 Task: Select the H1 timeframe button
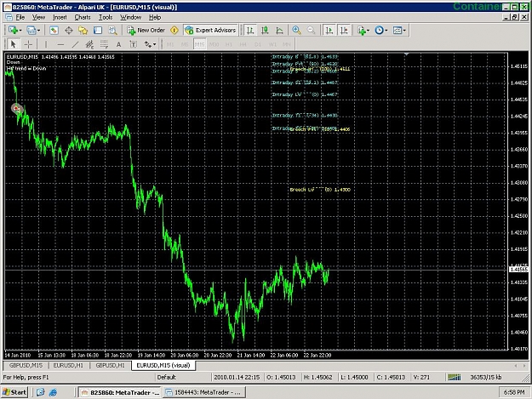point(229,44)
